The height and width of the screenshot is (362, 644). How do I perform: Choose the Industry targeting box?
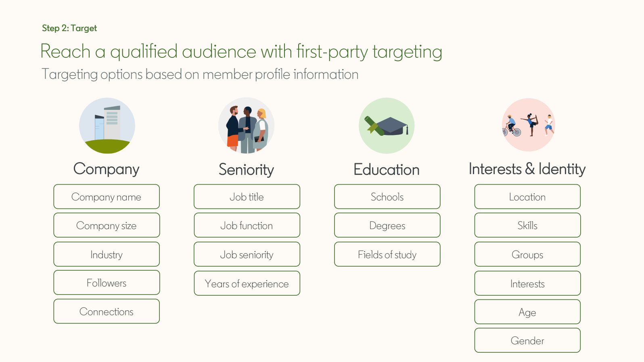point(107,255)
